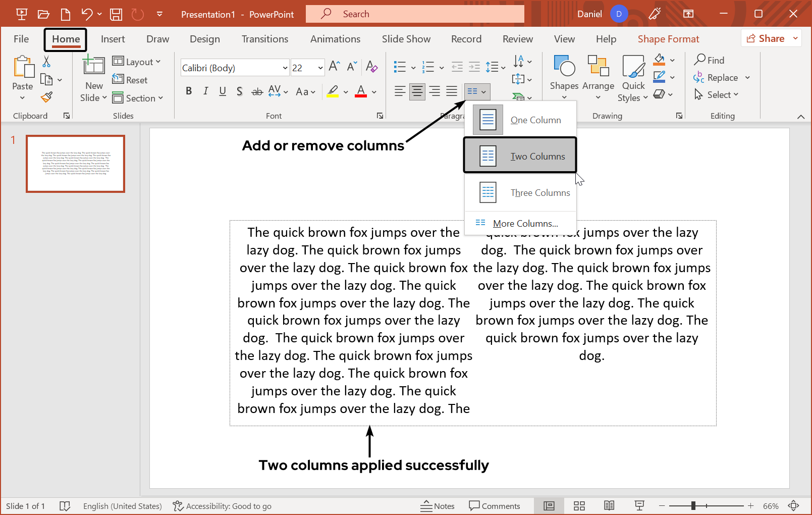The width and height of the screenshot is (812, 515).
Task: Open the font name dropdown
Action: click(x=285, y=68)
